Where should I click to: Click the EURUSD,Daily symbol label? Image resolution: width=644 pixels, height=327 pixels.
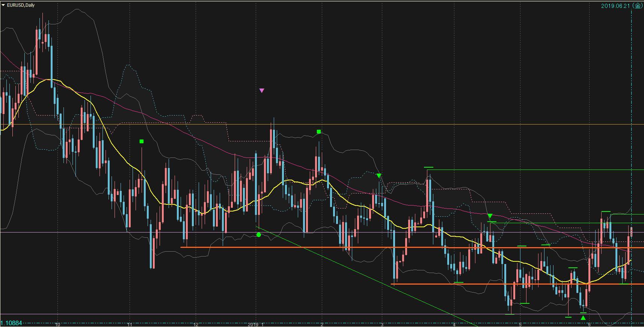click(20, 5)
